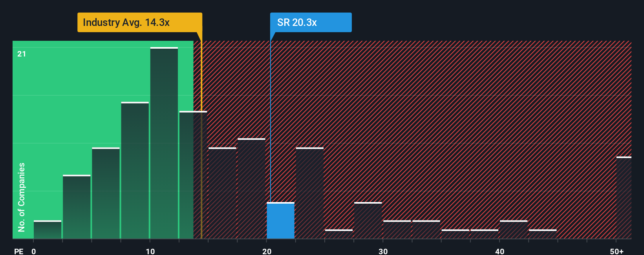Click the SR 20.3x blue label
644x255 pixels.
[x=311, y=22]
